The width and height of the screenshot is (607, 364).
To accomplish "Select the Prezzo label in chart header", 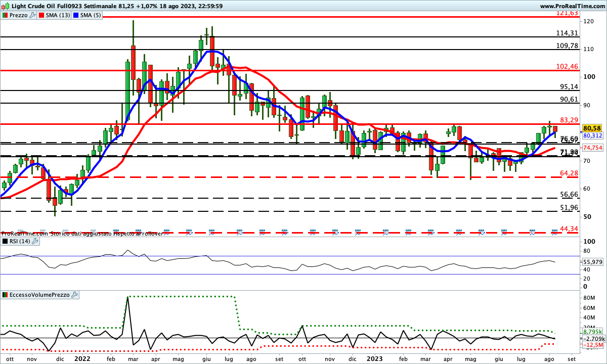I will click(x=19, y=15).
